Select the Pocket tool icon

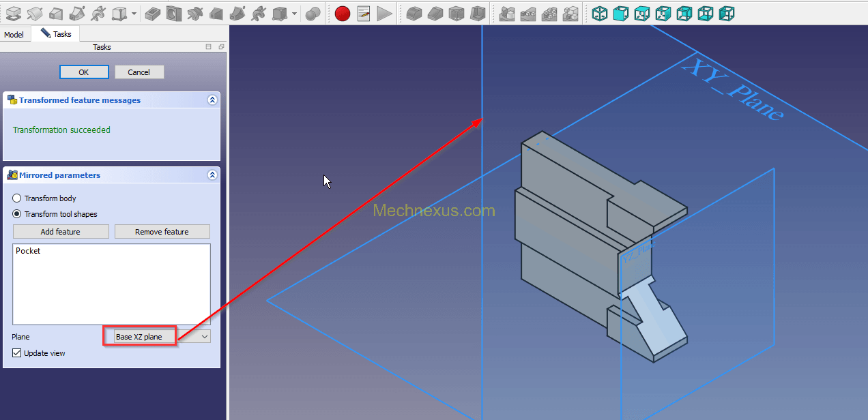[x=154, y=13]
